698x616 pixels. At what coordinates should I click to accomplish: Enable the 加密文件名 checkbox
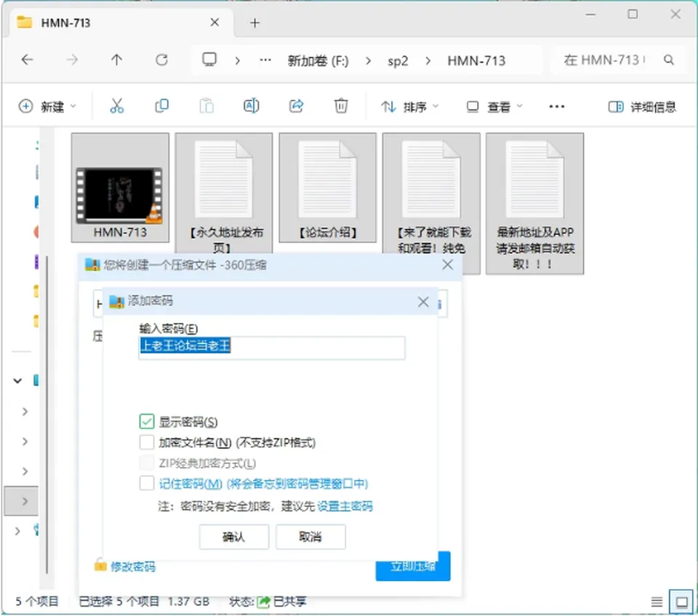pos(147,442)
